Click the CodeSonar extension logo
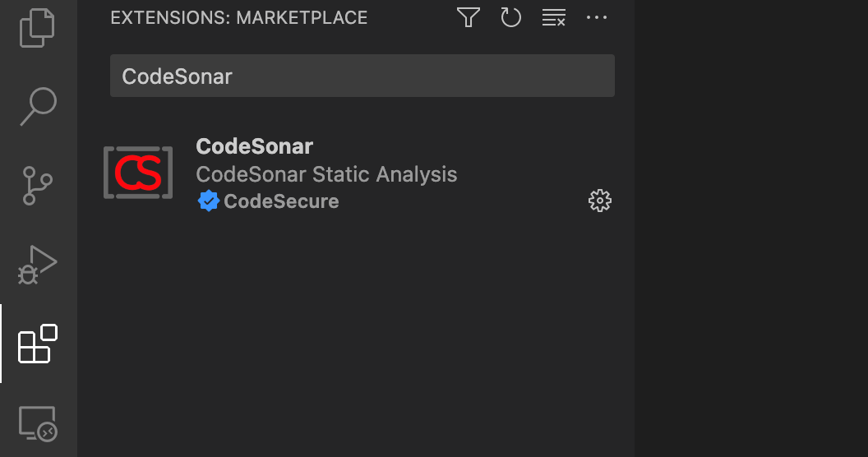Image resolution: width=868 pixels, height=457 pixels. pos(138,173)
